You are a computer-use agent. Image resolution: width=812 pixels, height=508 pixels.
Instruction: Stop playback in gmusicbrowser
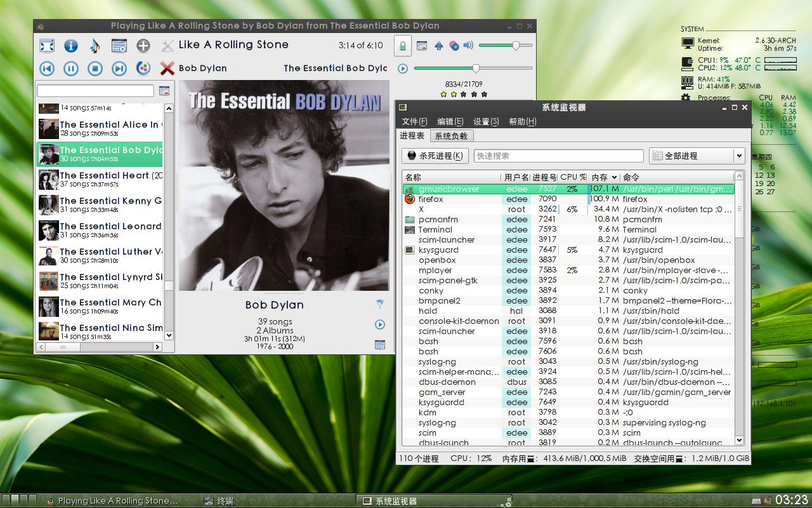pyautogui.click(x=95, y=69)
